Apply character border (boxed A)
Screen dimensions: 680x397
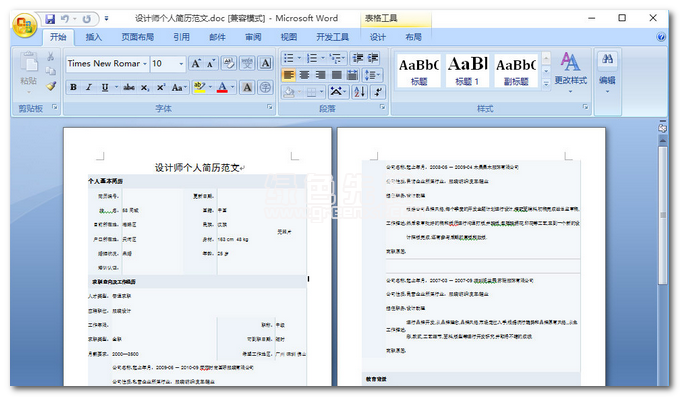tap(265, 64)
